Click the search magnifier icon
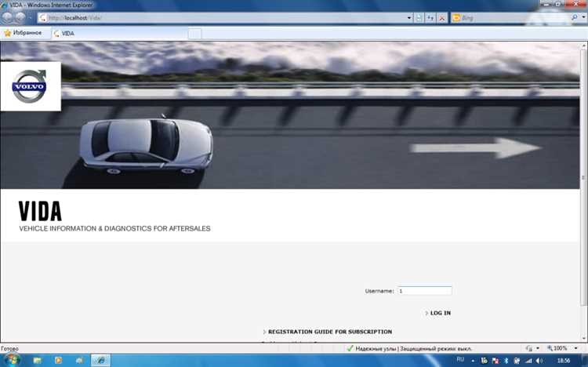This screenshot has height=367, width=588. tap(574, 17)
